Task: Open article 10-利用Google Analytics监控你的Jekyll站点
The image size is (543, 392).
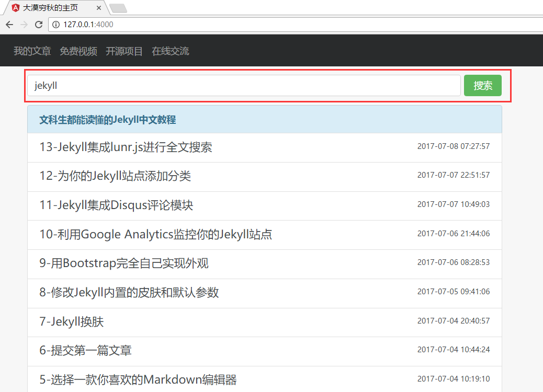Action: [155, 234]
